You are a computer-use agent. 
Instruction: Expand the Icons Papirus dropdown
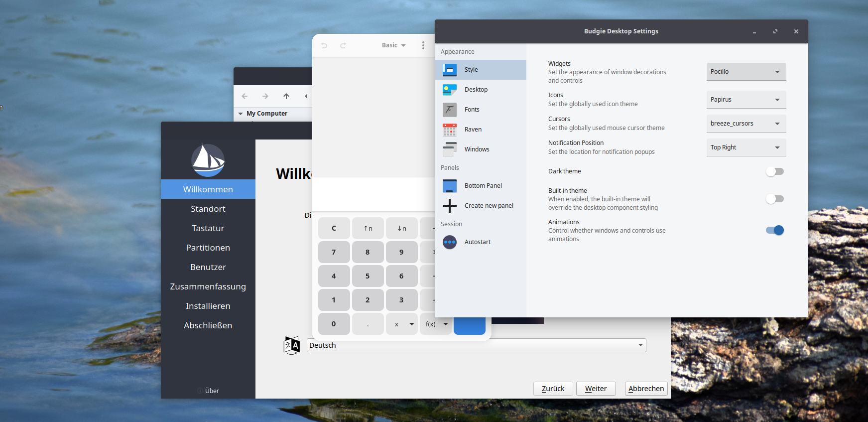coord(745,100)
